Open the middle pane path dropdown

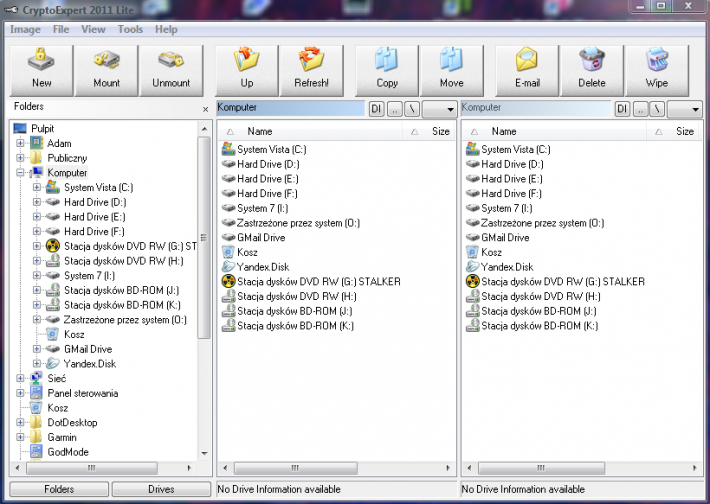439,109
